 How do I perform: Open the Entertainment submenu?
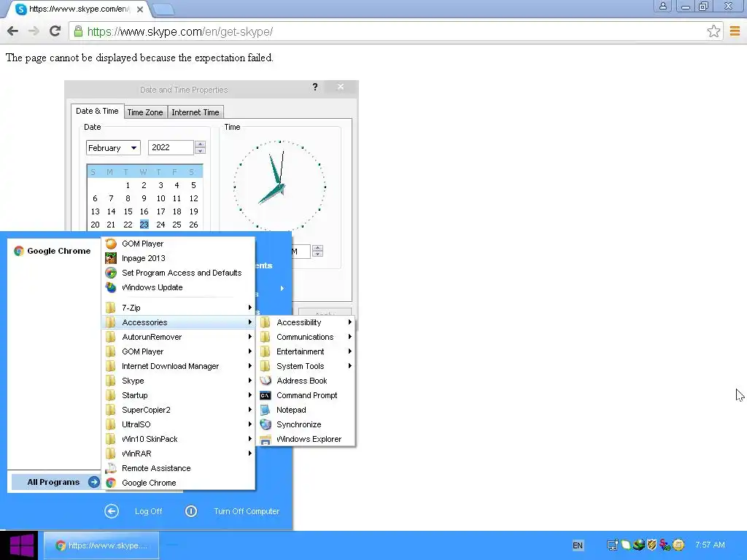tap(306, 351)
